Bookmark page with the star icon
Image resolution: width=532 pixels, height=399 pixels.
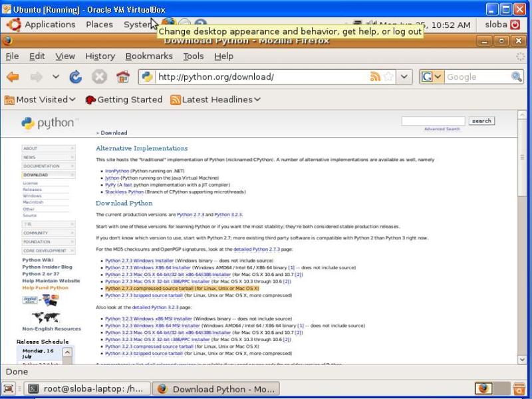tap(388, 76)
